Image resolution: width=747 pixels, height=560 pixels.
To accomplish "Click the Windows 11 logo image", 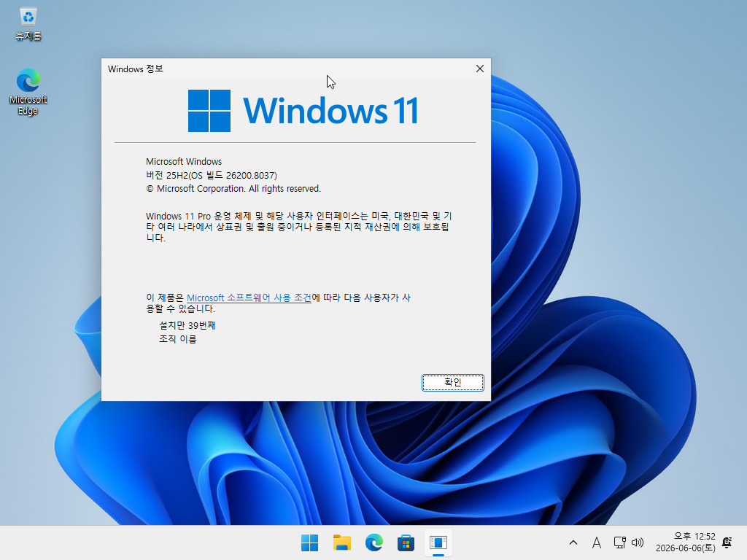I will tap(303, 111).
